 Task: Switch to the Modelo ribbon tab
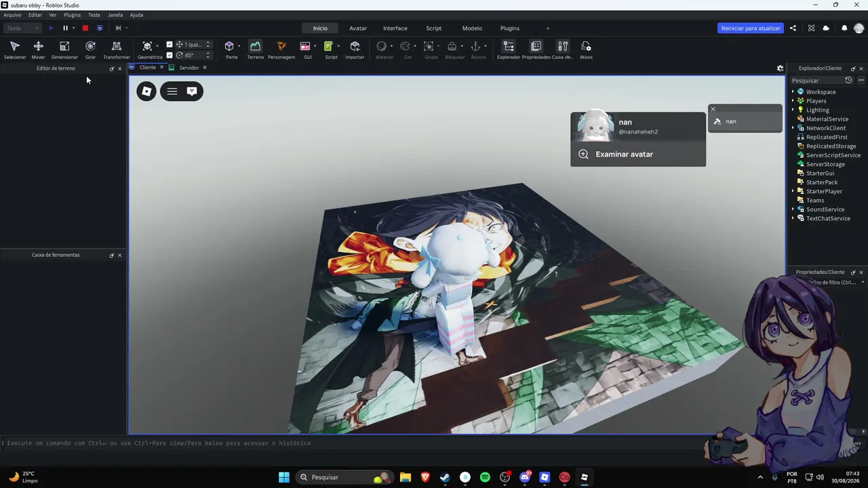tap(472, 28)
